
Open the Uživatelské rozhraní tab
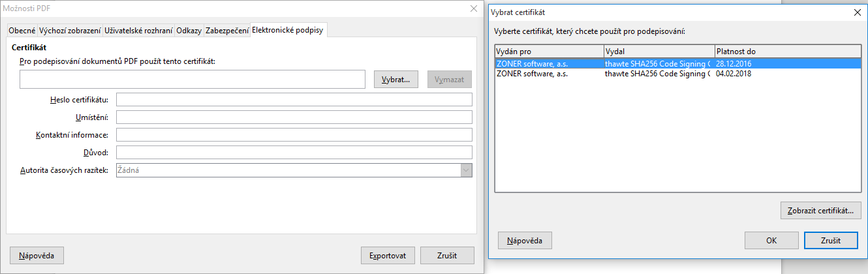tap(138, 30)
